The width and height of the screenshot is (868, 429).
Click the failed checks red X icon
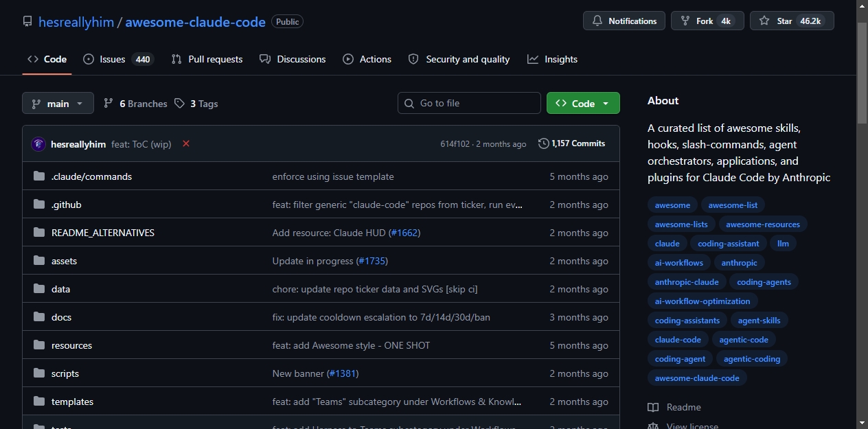(x=186, y=143)
